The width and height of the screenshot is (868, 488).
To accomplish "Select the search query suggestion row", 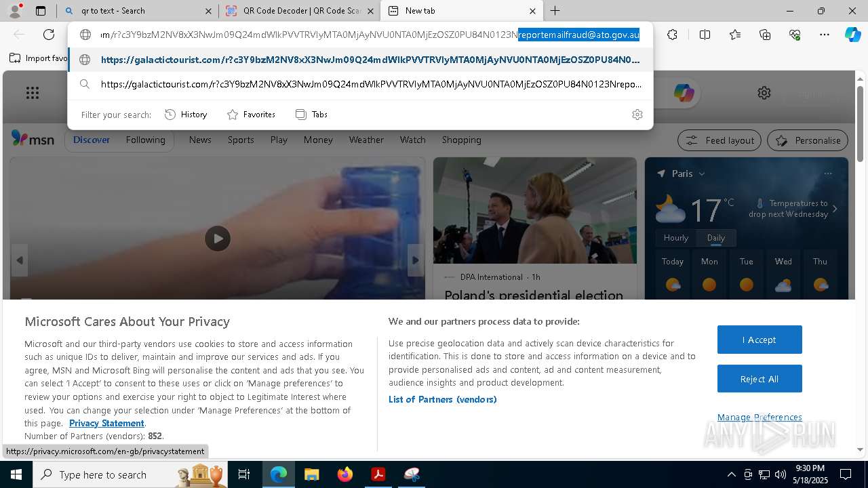I will [360, 84].
